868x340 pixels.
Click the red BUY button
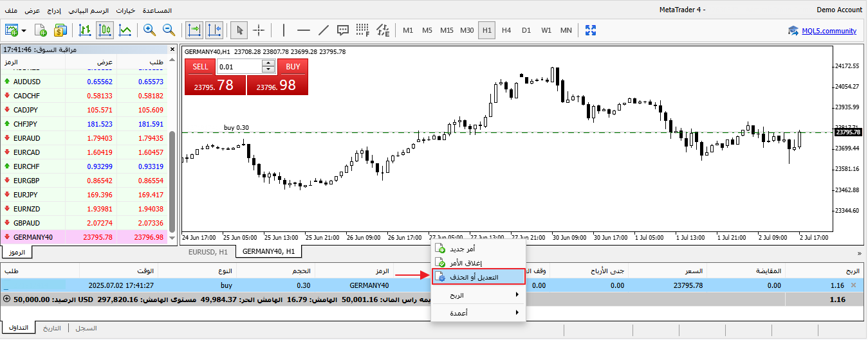(293, 66)
